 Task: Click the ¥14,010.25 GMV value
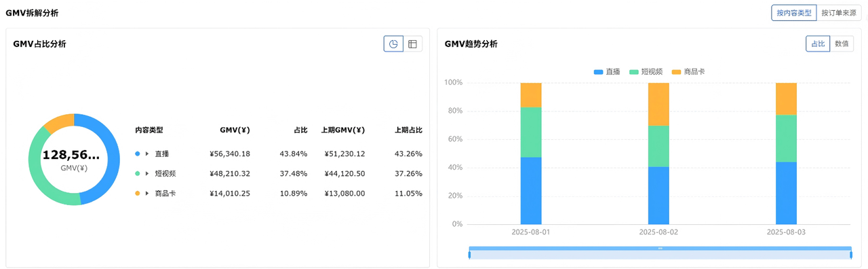[x=230, y=194]
